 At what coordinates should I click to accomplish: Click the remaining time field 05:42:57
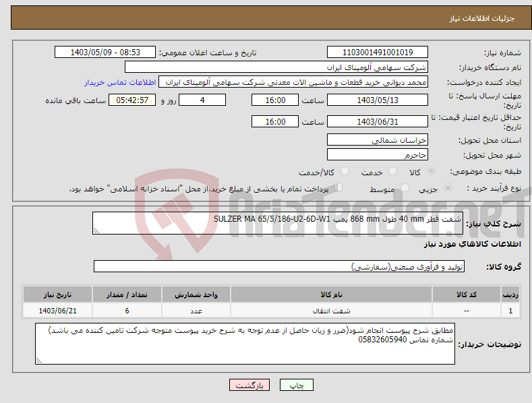[x=132, y=100]
